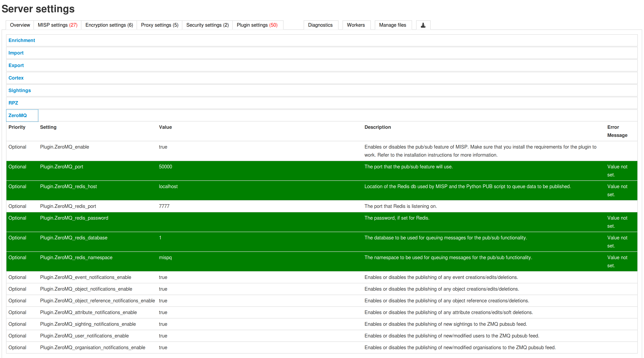This screenshot has height=358, width=644.
Task: Expand the Import plugin section
Action: click(16, 53)
